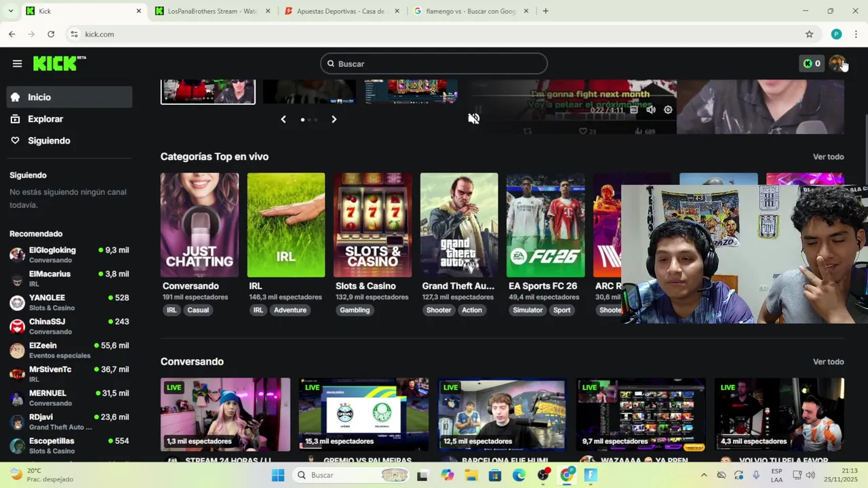The height and width of the screenshot is (488, 868).
Task: Open the featured video settings gear
Action: tap(668, 110)
